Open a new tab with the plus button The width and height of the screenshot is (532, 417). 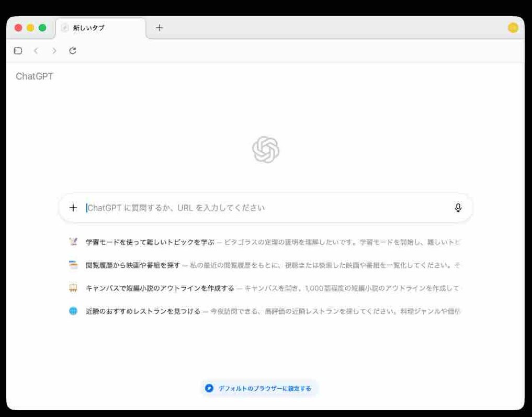pyautogui.click(x=160, y=28)
